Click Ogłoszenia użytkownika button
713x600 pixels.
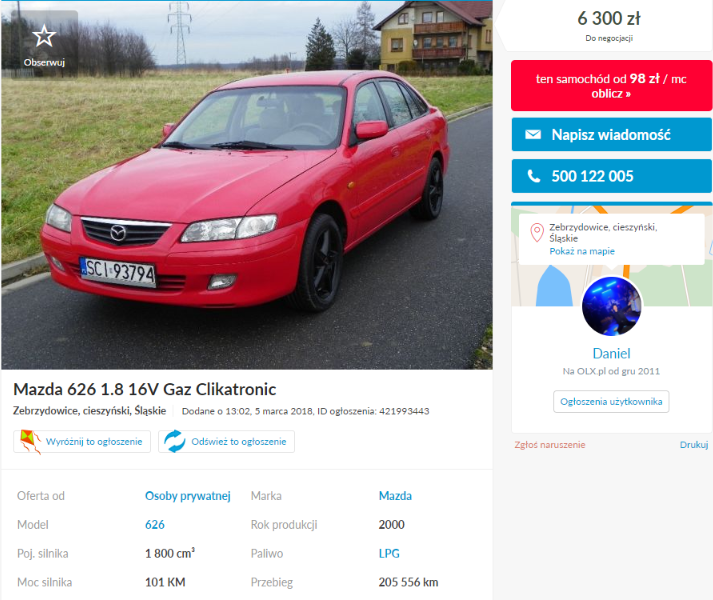tap(611, 402)
